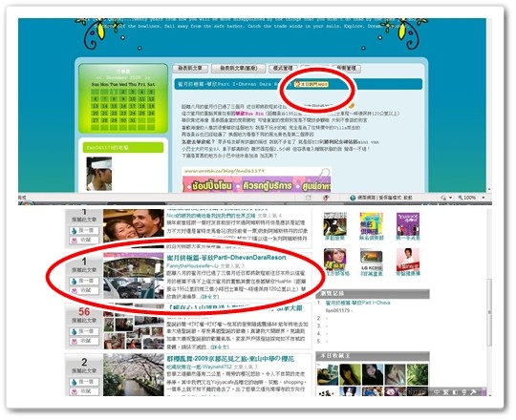Image resolution: width=516 pixels, height=420 pixels.
Task: Click (詳全文) link of the 56-votes article
Action: (219, 346)
